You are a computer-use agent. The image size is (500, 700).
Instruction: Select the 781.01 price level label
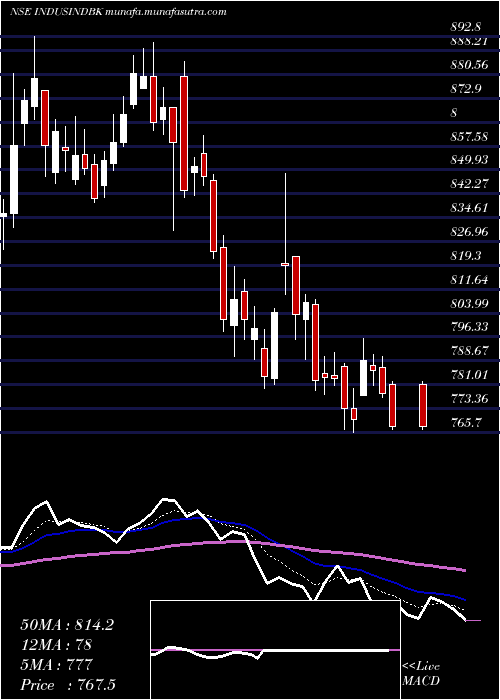(x=469, y=375)
